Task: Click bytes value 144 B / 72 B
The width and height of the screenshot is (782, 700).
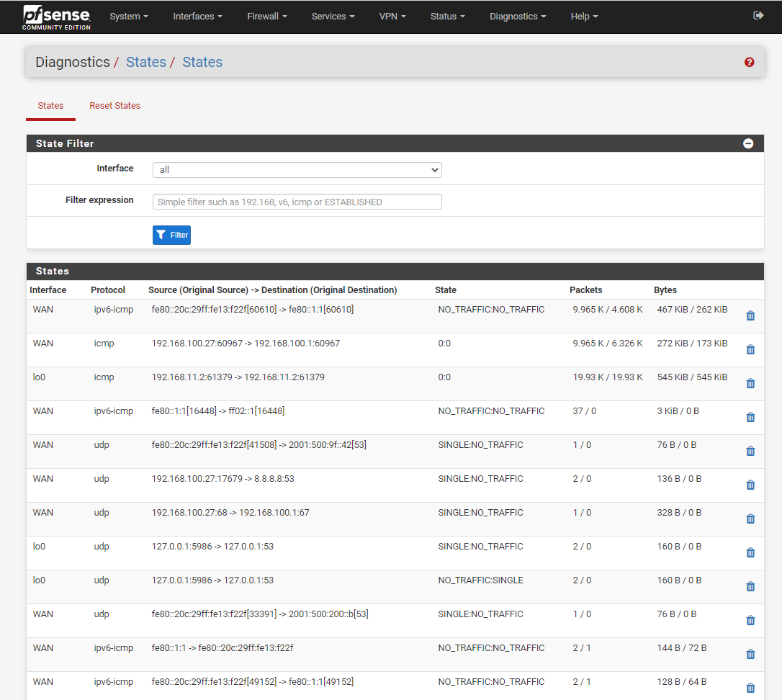Action: coord(682,647)
